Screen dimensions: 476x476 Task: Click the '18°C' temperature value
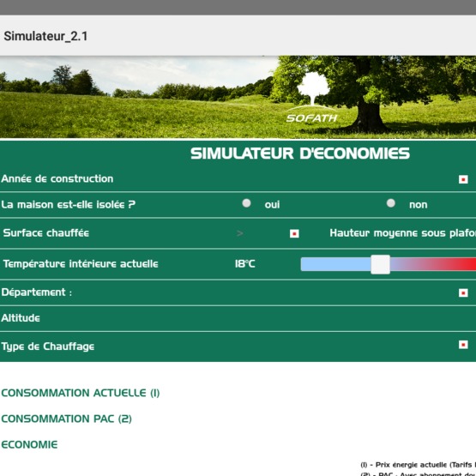tap(244, 264)
